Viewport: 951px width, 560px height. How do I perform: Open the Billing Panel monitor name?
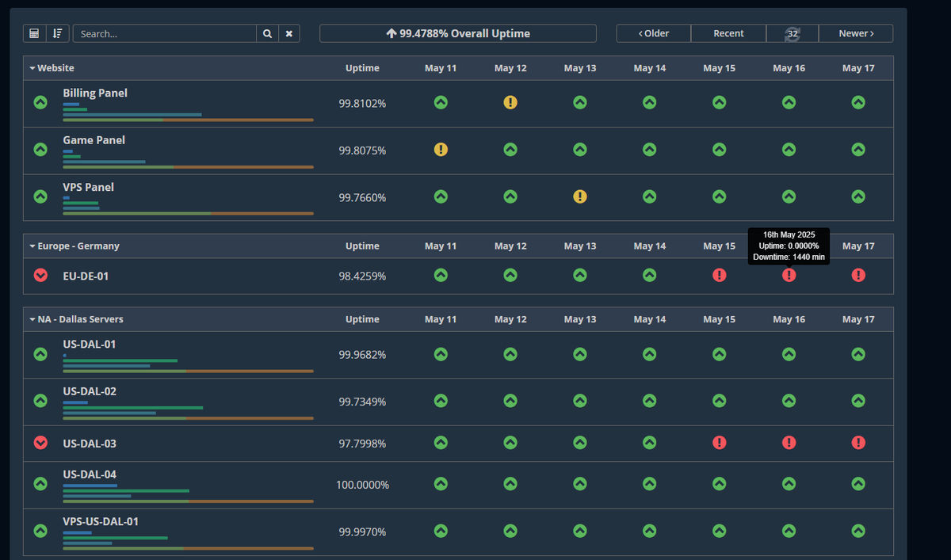click(95, 93)
